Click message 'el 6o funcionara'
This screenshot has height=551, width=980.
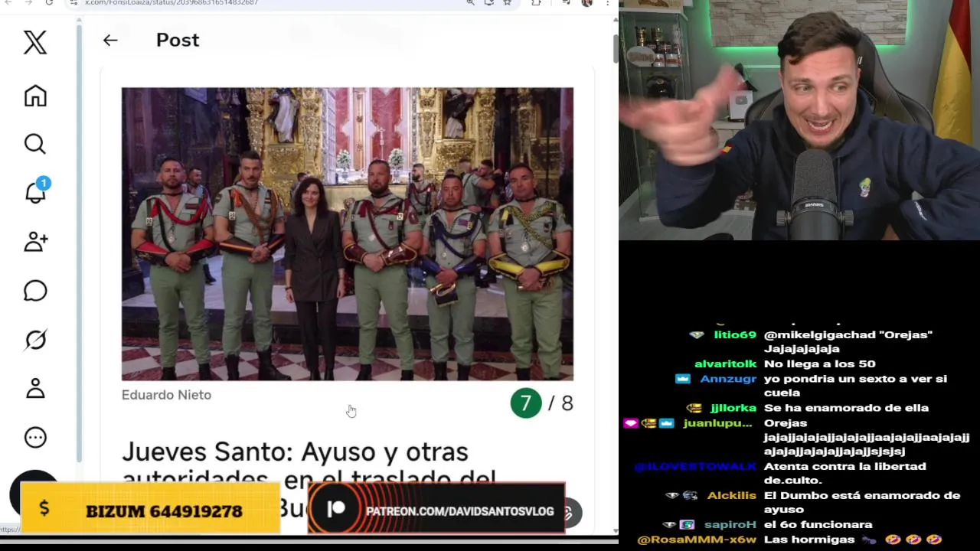coord(818,524)
